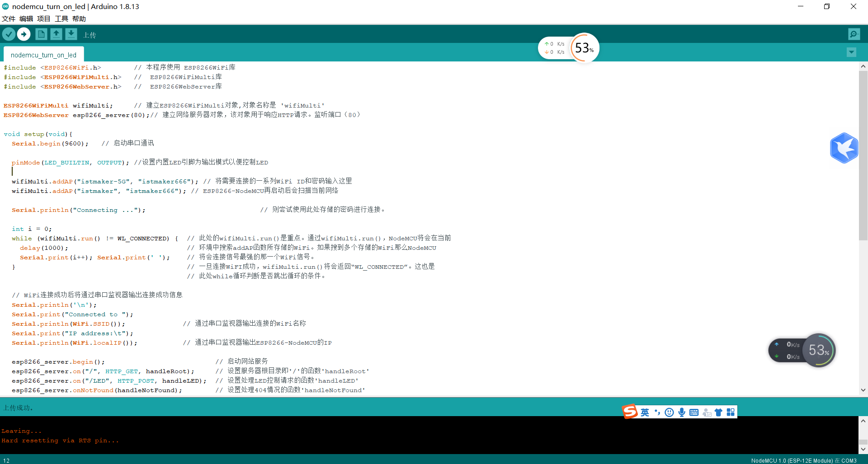Create a new sketch with the document icon

tap(41, 34)
